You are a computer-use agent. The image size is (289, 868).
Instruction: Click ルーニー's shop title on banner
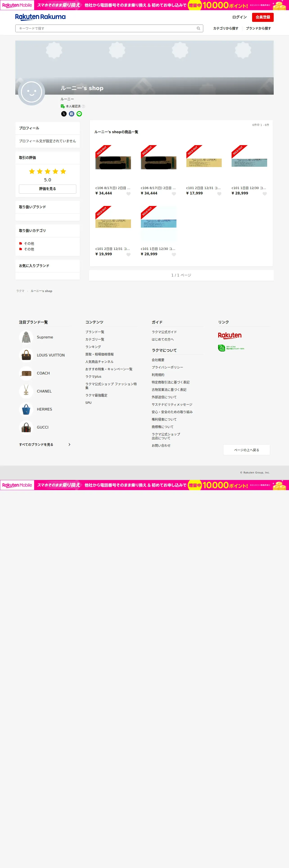click(82, 88)
